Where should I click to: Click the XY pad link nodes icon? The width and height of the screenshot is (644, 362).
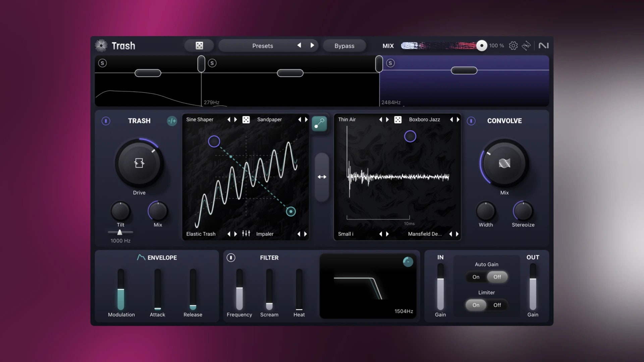pos(319,124)
